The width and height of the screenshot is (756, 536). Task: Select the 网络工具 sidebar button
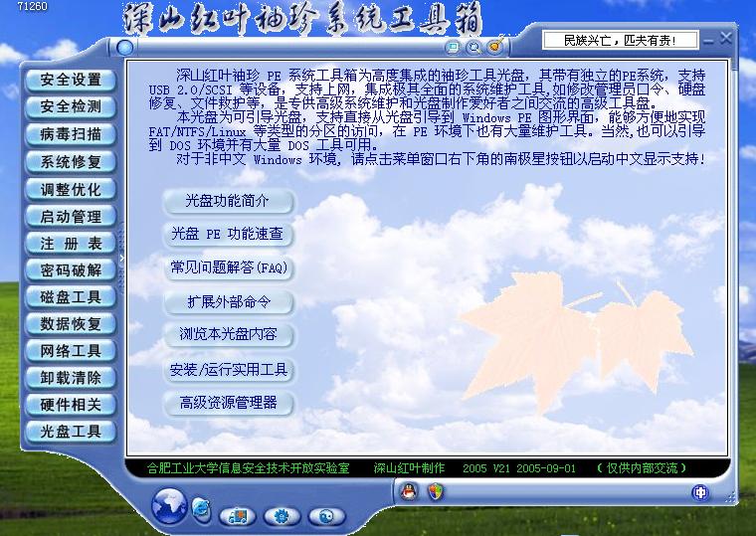tap(71, 351)
